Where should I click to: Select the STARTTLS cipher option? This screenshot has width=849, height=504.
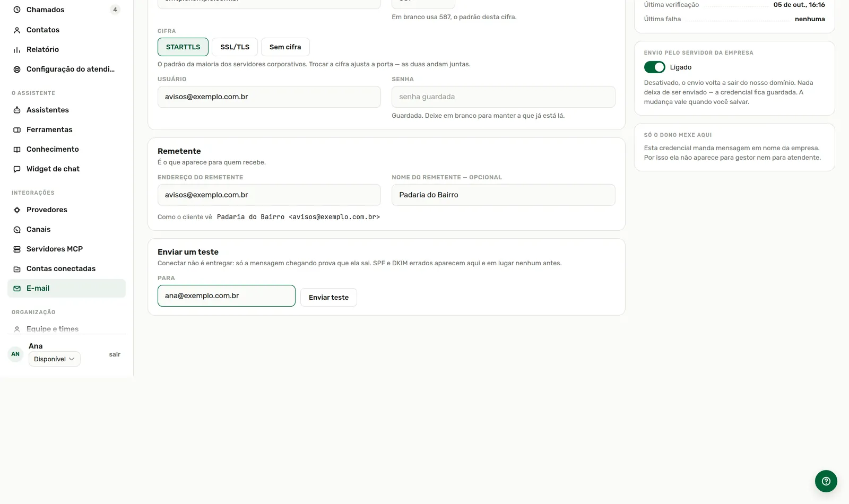click(x=183, y=47)
